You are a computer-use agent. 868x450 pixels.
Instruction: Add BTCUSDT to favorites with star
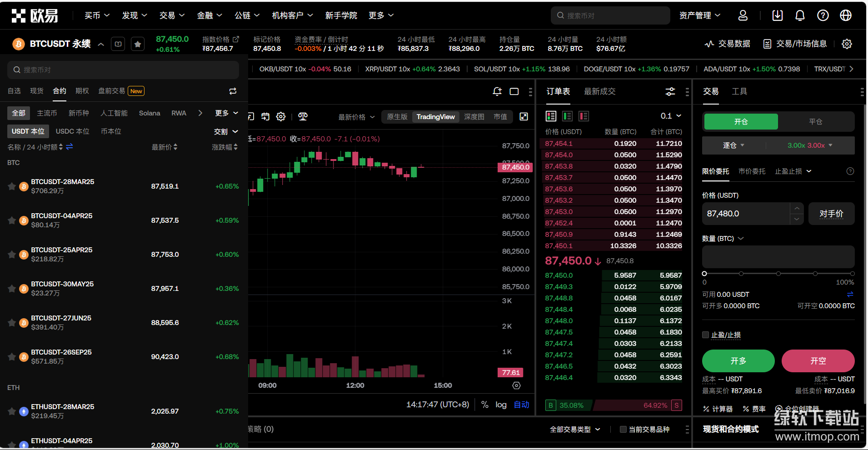click(138, 44)
